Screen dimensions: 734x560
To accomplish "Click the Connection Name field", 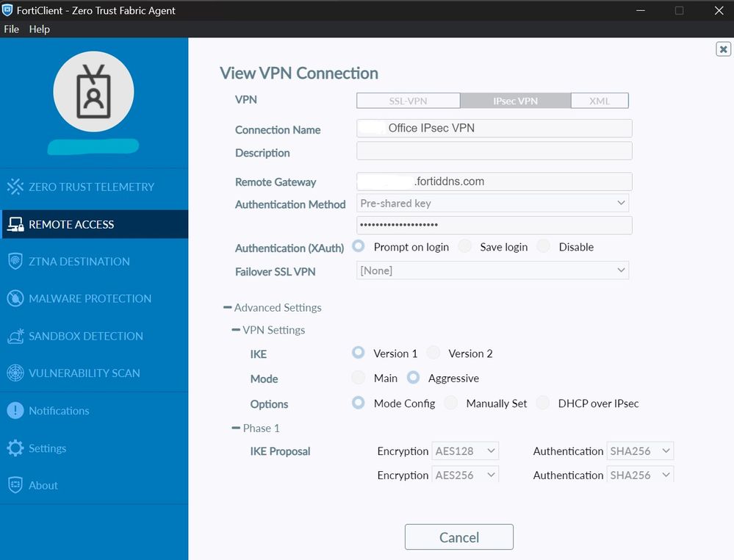I will [x=494, y=129].
